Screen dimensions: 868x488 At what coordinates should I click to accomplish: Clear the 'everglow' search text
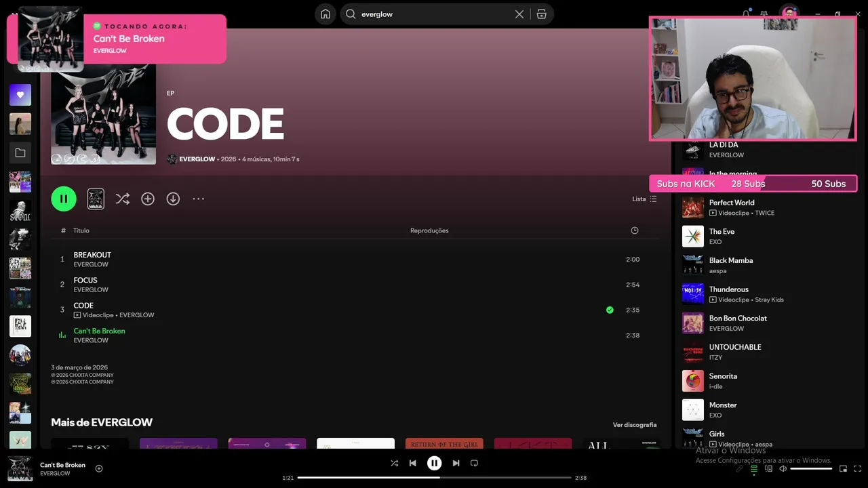click(519, 14)
